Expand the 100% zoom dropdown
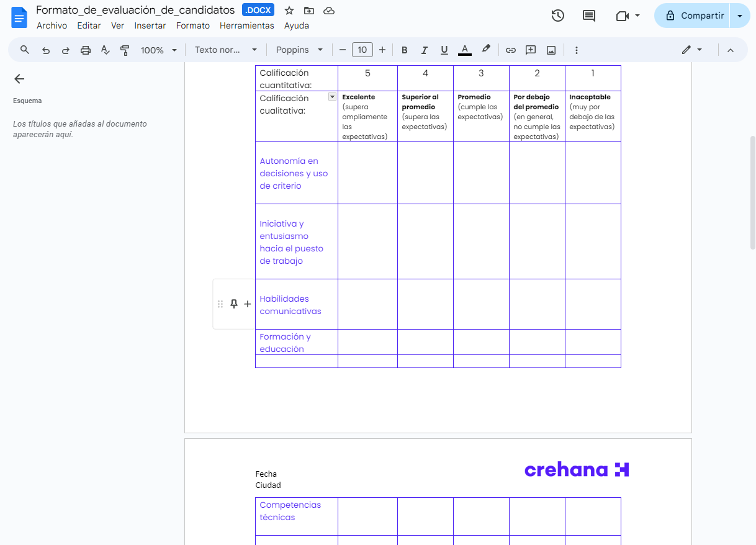 (x=159, y=50)
